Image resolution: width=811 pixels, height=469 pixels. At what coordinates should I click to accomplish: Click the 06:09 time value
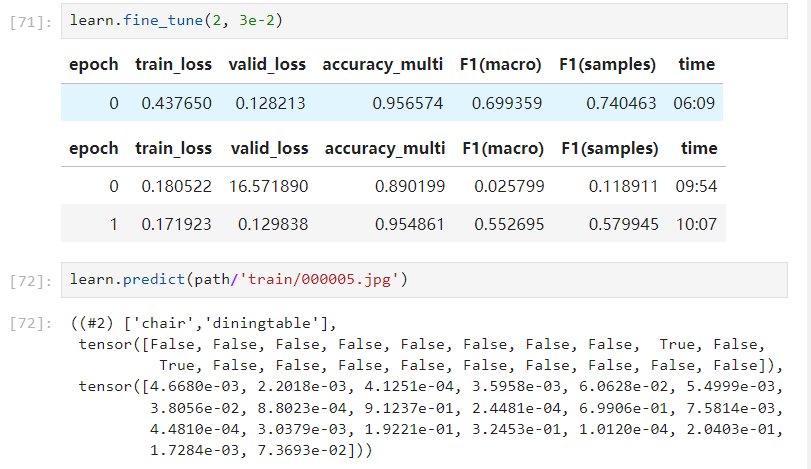click(695, 103)
